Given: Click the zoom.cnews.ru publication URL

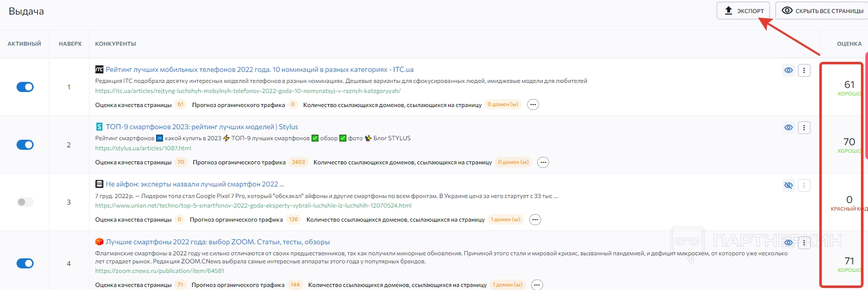Looking at the screenshot, I should pyautogui.click(x=160, y=271).
